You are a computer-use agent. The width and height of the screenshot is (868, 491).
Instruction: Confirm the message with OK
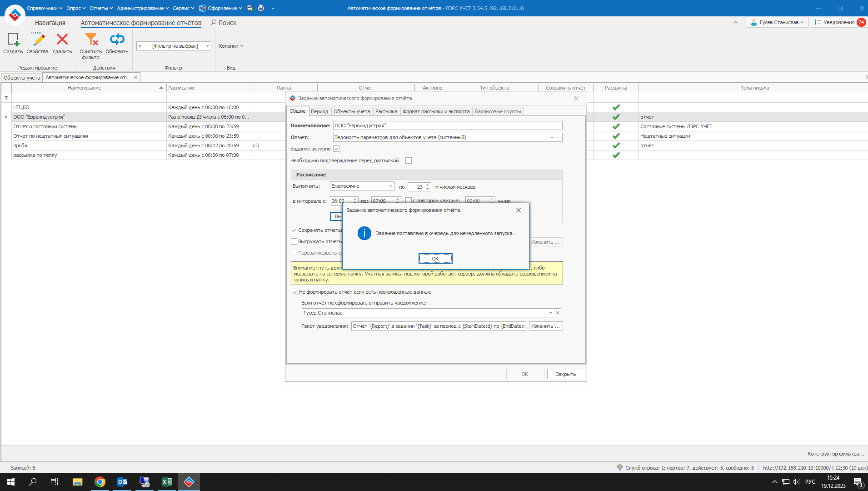coord(435,259)
